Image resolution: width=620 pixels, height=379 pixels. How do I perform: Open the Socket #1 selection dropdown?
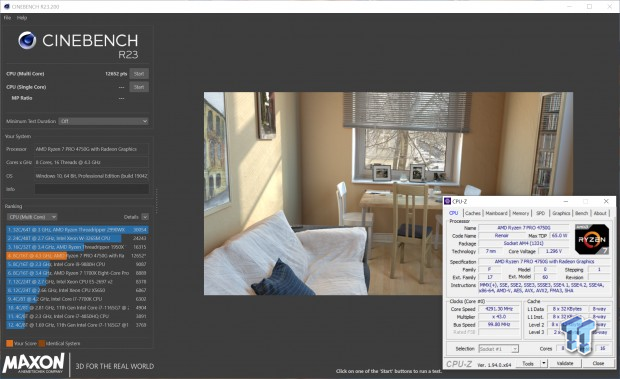coord(498,349)
